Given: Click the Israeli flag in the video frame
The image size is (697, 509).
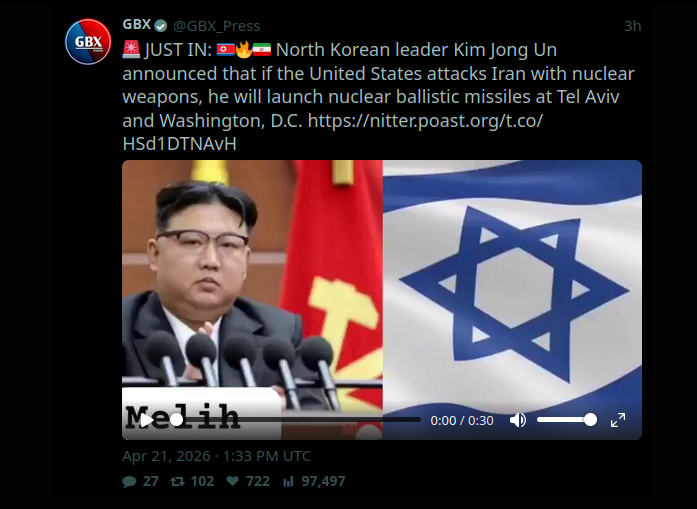Looking at the screenshot, I should 512,285.
